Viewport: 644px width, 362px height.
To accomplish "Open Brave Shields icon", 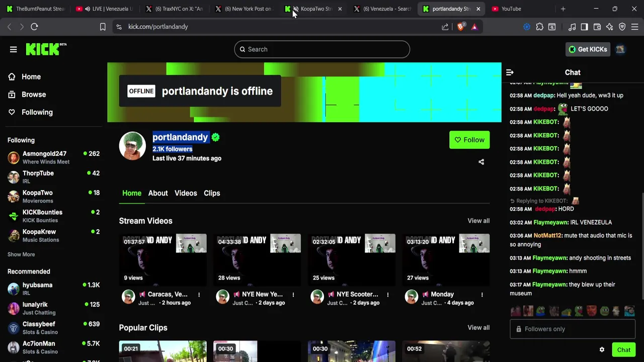I will point(460,27).
